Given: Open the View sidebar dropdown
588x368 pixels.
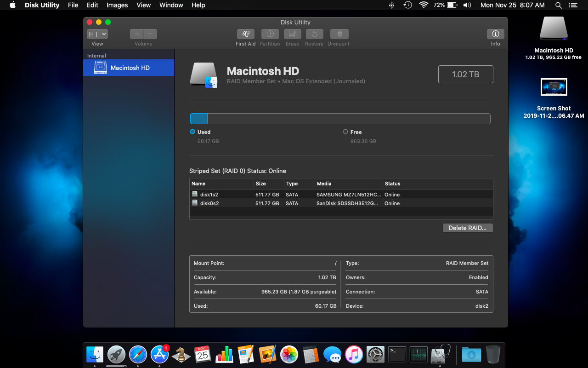Looking at the screenshot, I should coord(97,34).
